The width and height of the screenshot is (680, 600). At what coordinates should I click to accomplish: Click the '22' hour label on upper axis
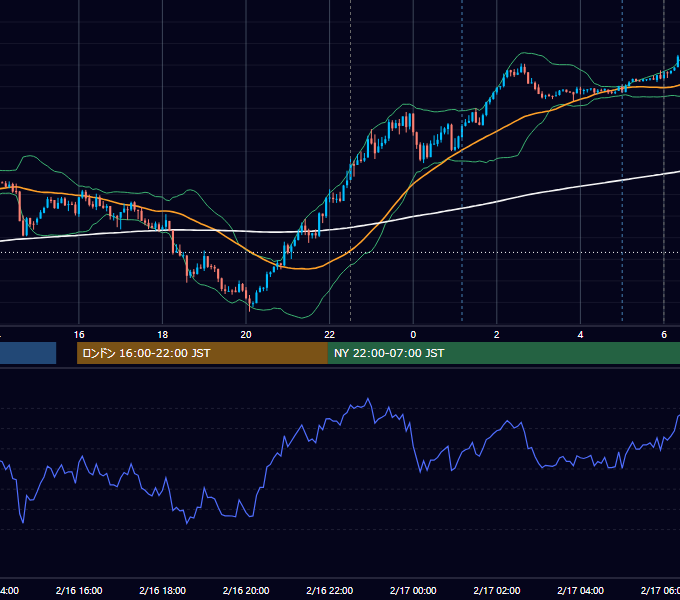click(x=330, y=335)
